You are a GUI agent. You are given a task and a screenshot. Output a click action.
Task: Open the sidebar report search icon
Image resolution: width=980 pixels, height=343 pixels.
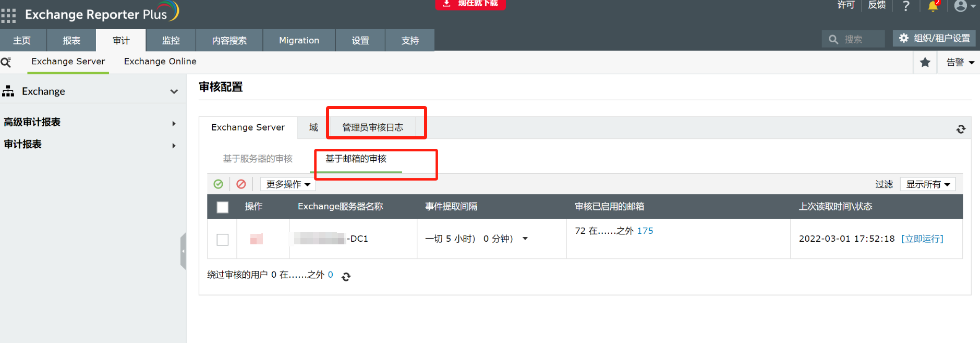(6, 62)
